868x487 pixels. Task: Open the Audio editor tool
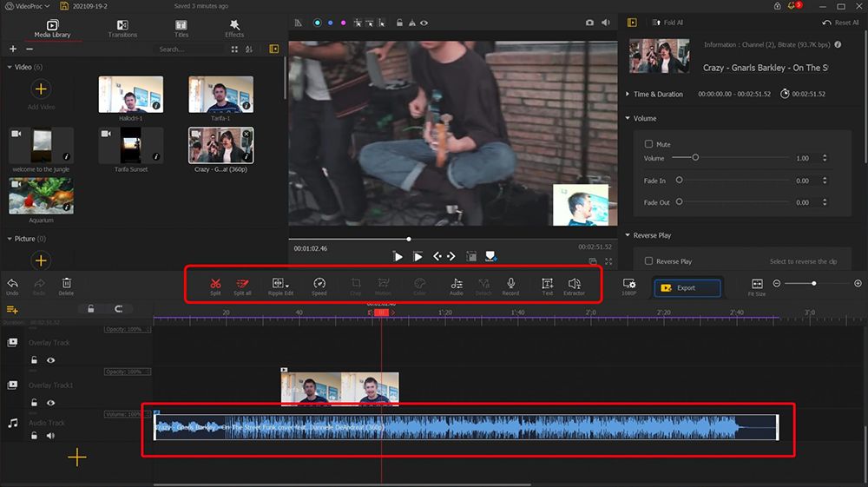point(457,286)
